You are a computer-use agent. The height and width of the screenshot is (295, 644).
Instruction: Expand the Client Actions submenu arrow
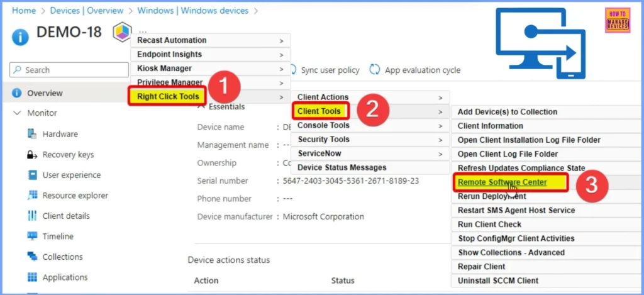[x=440, y=97]
